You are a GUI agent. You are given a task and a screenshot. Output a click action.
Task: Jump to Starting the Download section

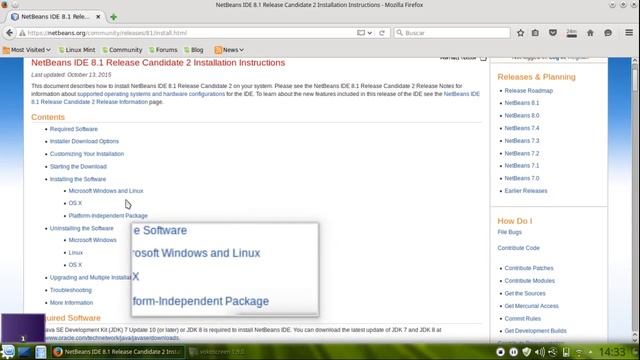[78, 167]
